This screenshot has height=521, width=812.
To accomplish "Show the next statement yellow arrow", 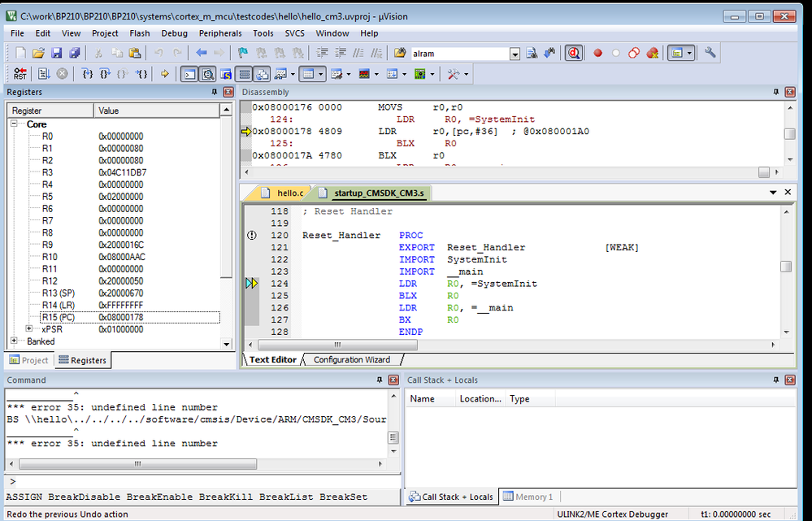I will point(165,74).
